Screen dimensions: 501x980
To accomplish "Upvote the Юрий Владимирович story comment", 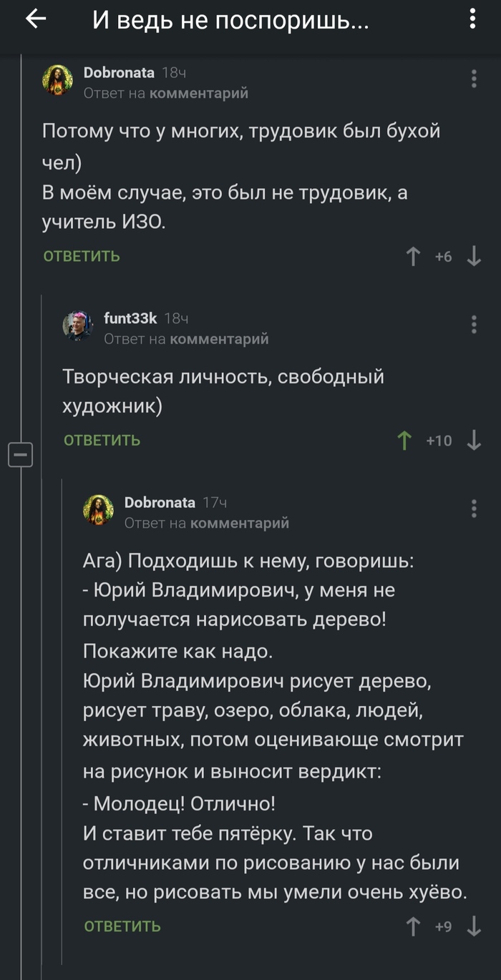I will coord(413,927).
